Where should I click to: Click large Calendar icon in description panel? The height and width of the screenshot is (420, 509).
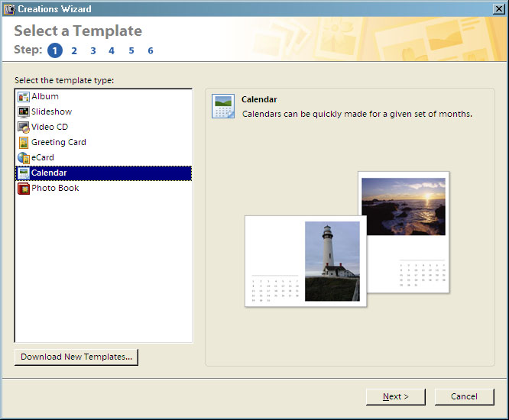click(x=223, y=107)
